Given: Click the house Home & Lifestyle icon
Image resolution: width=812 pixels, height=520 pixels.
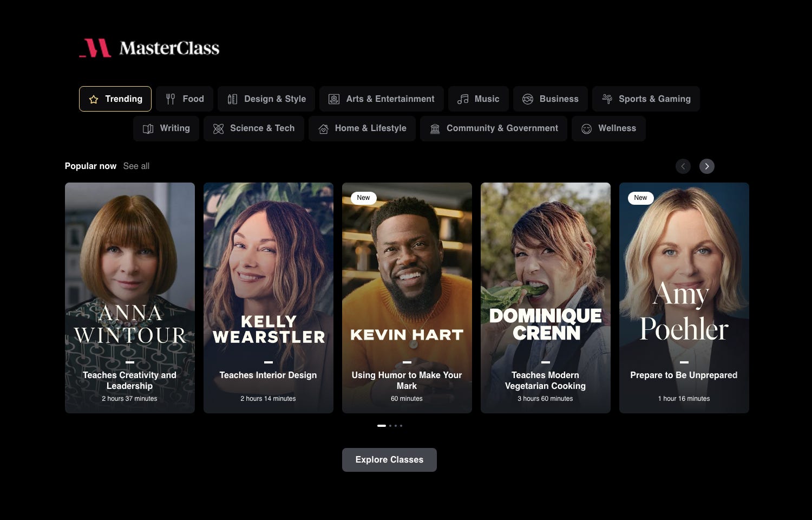Looking at the screenshot, I should pyautogui.click(x=323, y=129).
